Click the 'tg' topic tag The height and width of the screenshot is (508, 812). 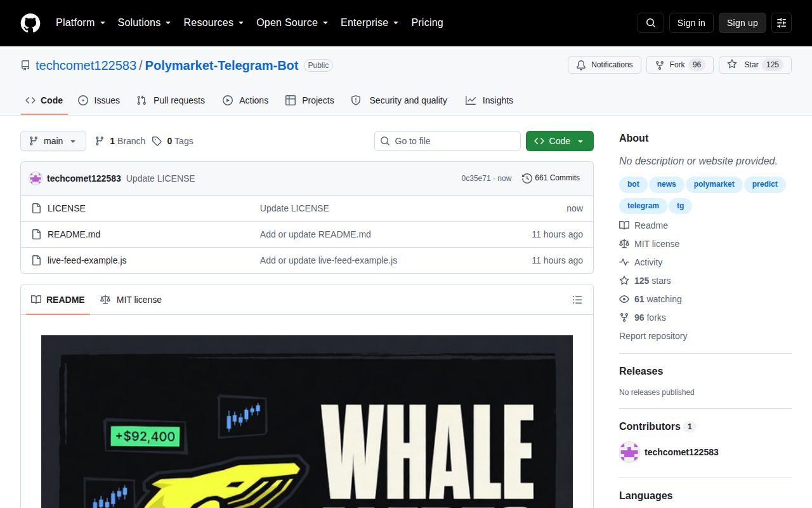pos(681,206)
